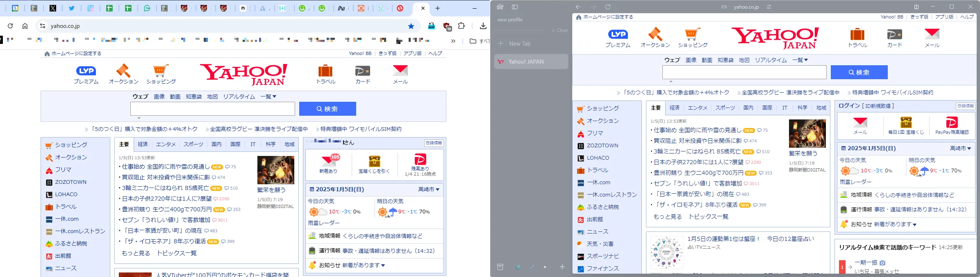Open PayPay残高確認 icon in right browser
980x277 pixels.
(x=952, y=126)
